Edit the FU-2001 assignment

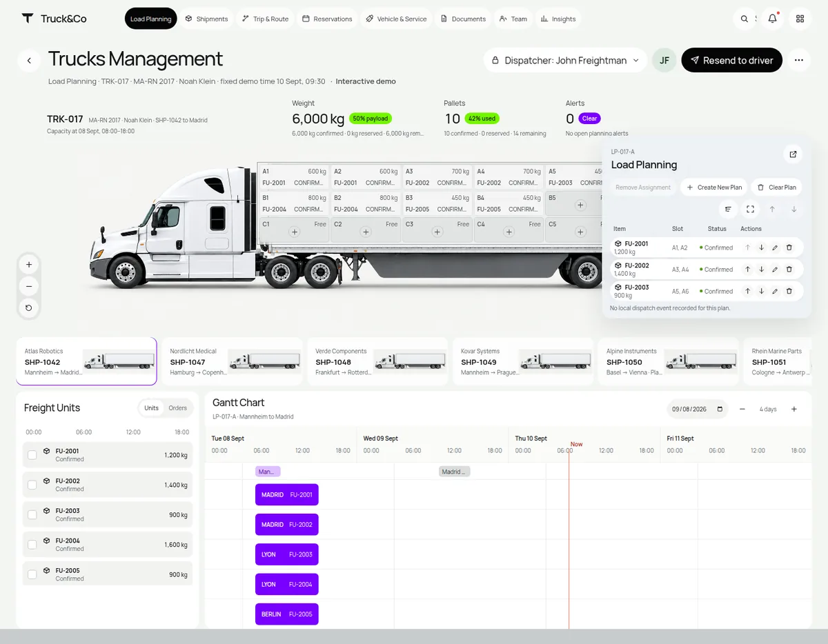point(775,248)
